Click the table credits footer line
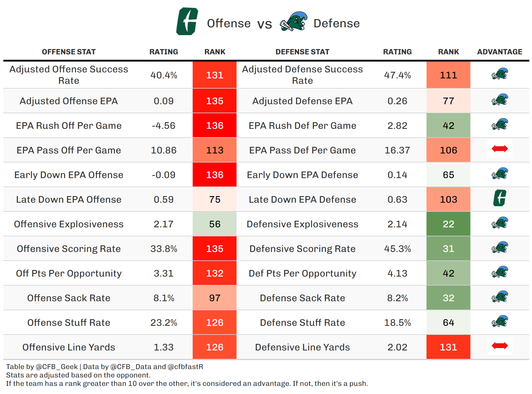The height and width of the screenshot is (394, 532). (105, 367)
